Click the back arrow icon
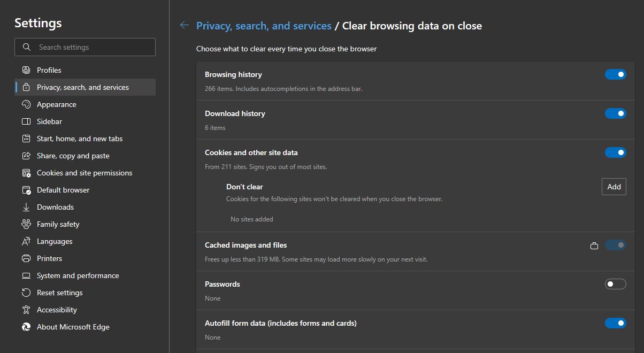The height and width of the screenshot is (353, 644). coord(185,25)
